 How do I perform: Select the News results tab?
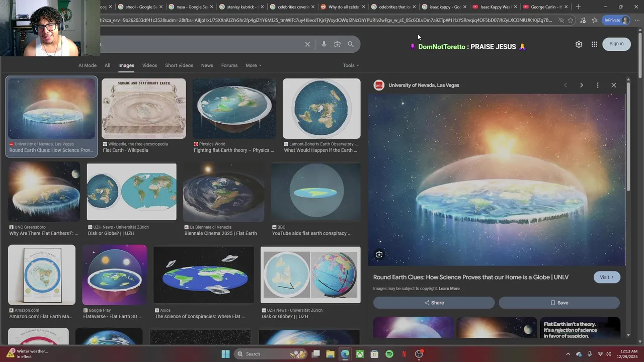pyautogui.click(x=207, y=65)
